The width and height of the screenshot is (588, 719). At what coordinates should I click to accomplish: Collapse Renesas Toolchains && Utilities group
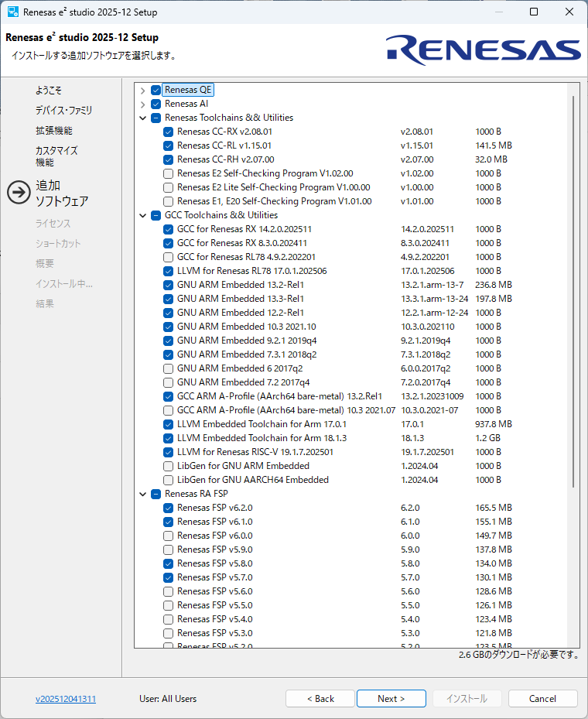[143, 118]
